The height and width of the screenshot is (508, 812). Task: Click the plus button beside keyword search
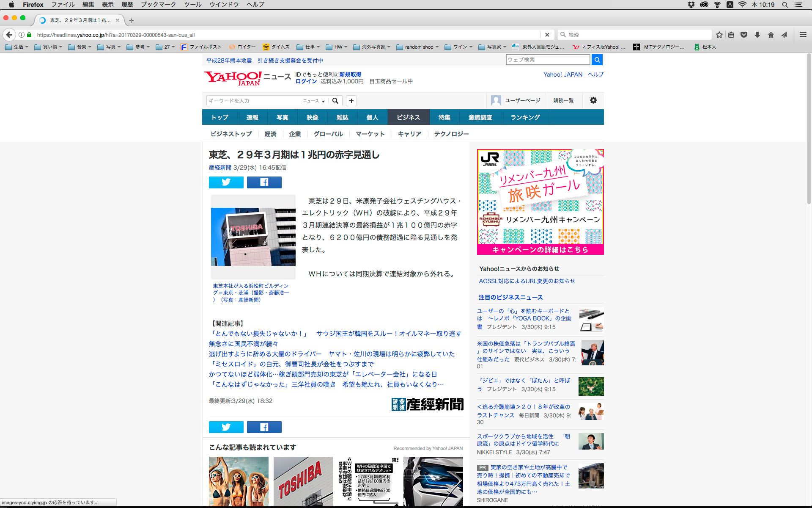(351, 101)
